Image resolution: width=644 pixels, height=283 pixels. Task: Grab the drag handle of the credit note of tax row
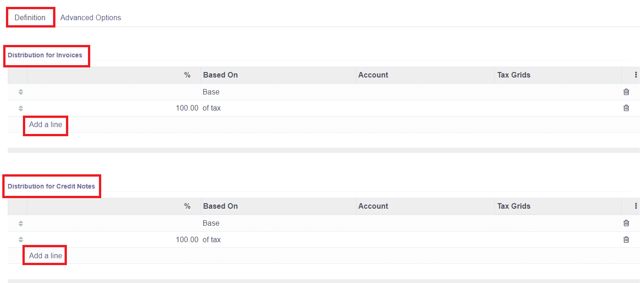coord(20,239)
